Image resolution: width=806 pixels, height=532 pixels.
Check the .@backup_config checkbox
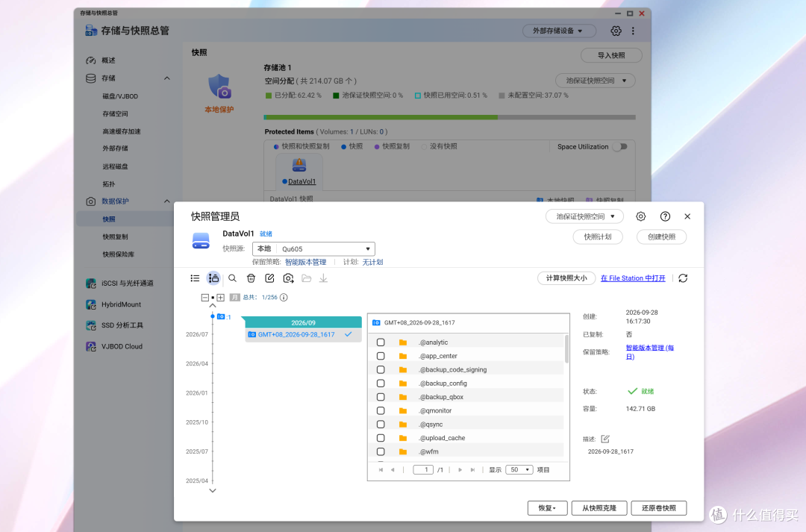click(x=381, y=384)
